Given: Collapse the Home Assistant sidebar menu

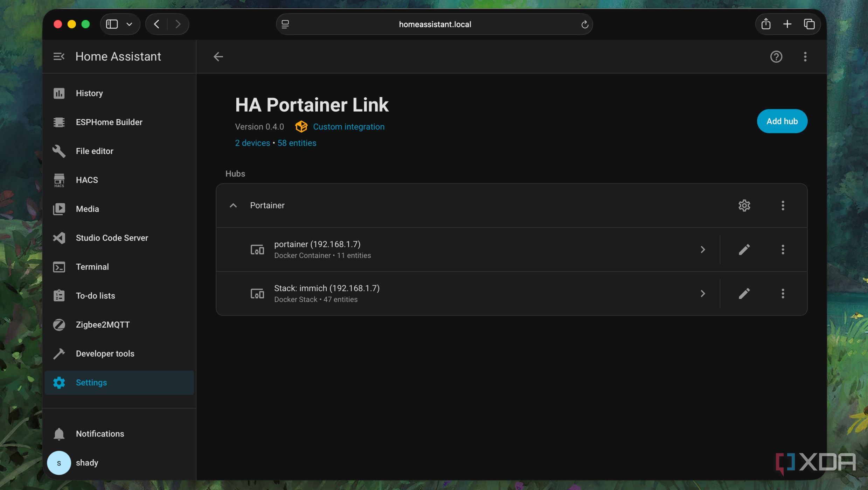Looking at the screenshot, I should click(58, 57).
